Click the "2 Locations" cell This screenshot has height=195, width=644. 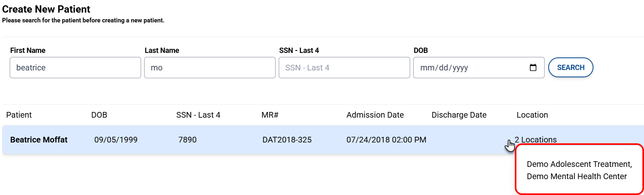(x=536, y=140)
